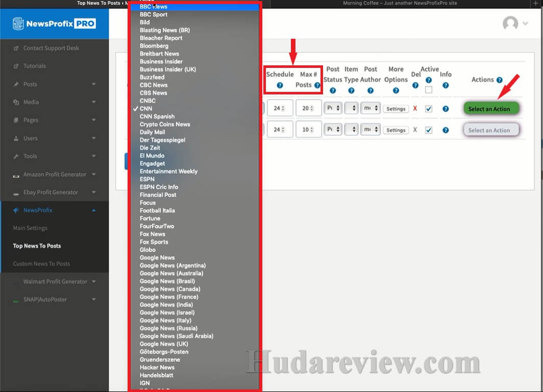Toggle the Active header select-all checkbox

click(429, 90)
